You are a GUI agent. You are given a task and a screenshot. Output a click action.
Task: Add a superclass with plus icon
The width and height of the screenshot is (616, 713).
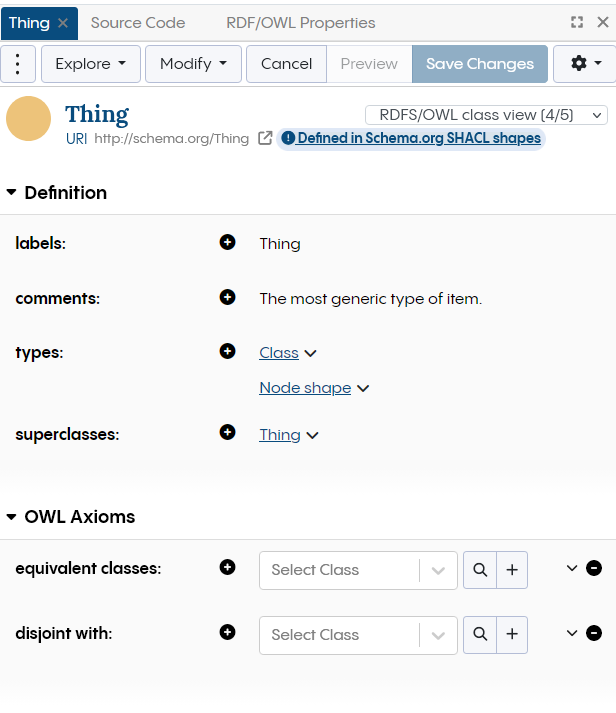coord(227,432)
